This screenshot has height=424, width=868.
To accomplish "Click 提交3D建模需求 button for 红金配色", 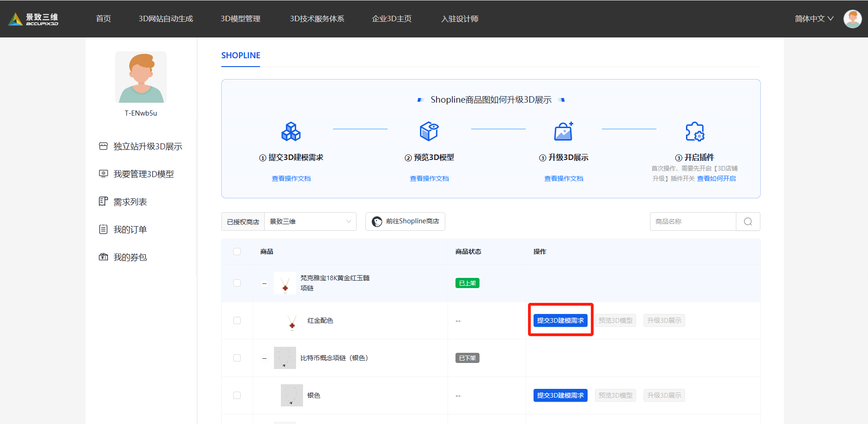I will [560, 320].
